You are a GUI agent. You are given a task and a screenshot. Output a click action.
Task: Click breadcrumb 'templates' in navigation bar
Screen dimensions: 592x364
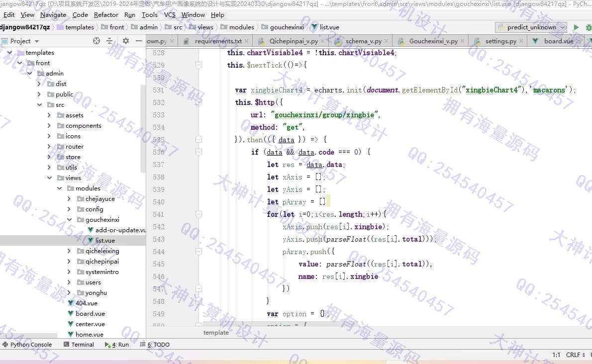coord(76,27)
